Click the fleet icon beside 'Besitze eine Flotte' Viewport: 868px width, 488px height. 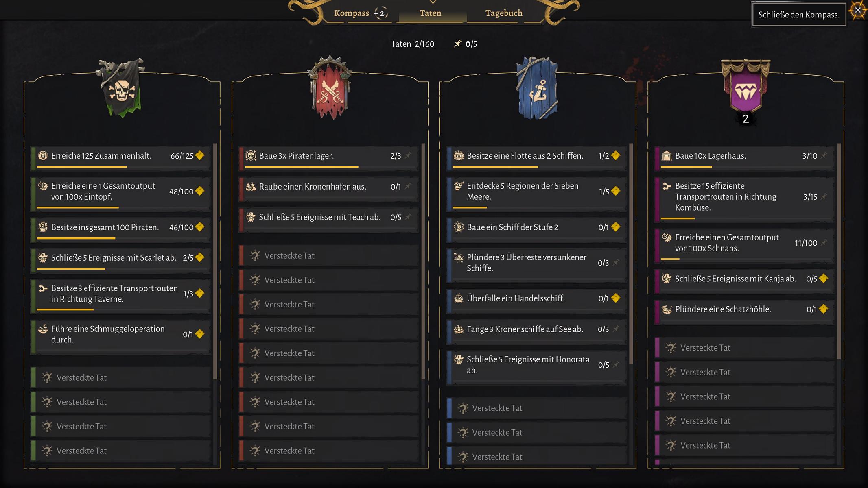tap(459, 156)
